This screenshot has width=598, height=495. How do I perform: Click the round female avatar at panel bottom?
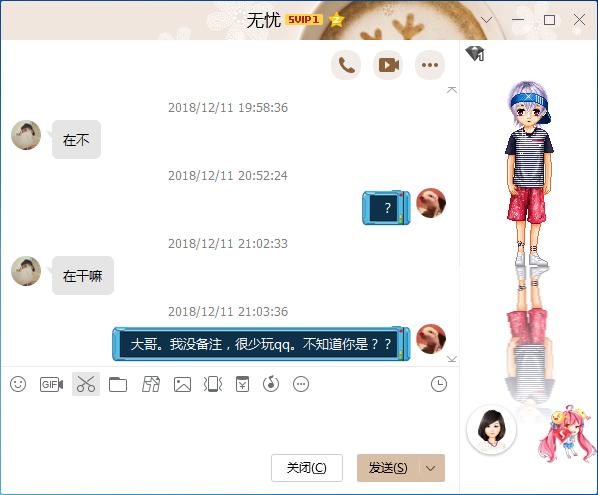click(x=491, y=430)
